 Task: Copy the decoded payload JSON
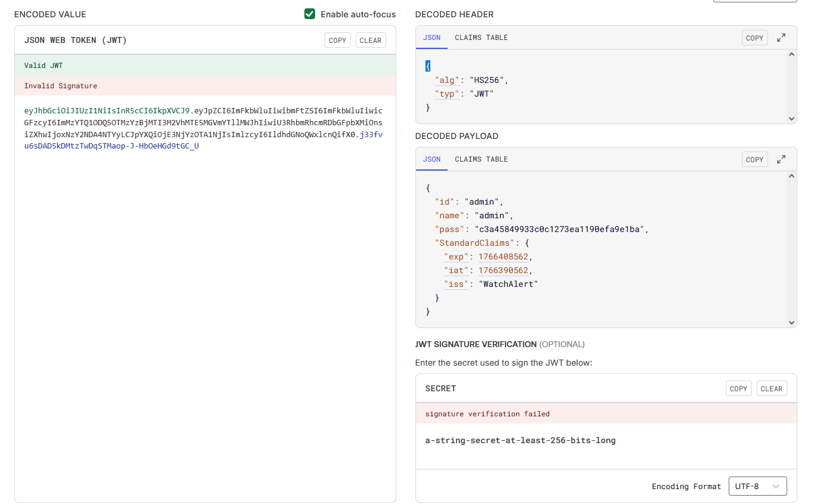pyautogui.click(x=754, y=159)
